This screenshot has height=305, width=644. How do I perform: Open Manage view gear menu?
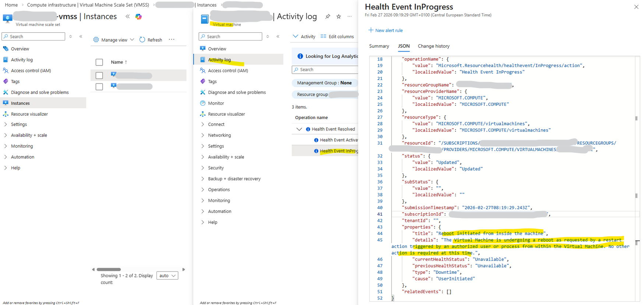click(96, 40)
